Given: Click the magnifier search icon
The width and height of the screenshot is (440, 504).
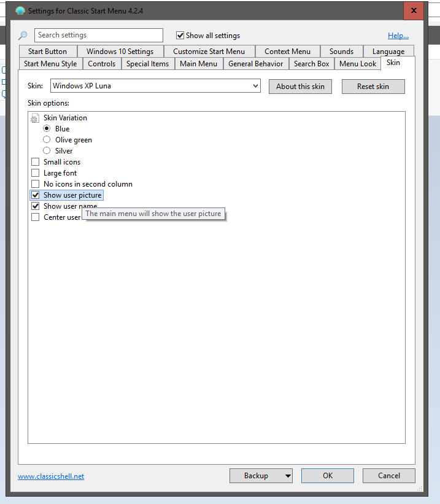Looking at the screenshot, I should click(23, 36).
